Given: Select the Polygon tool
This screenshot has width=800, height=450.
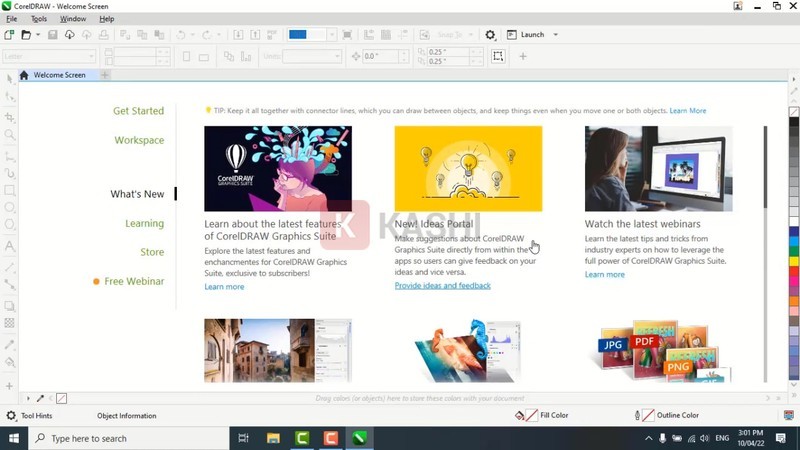Looking at the screenshot, I should tap(9, 224).
